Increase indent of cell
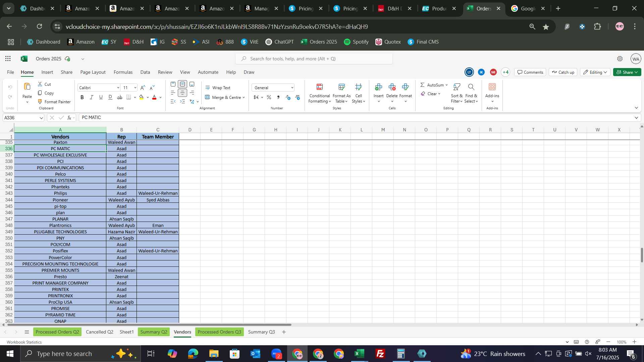 tap(182, 101)
